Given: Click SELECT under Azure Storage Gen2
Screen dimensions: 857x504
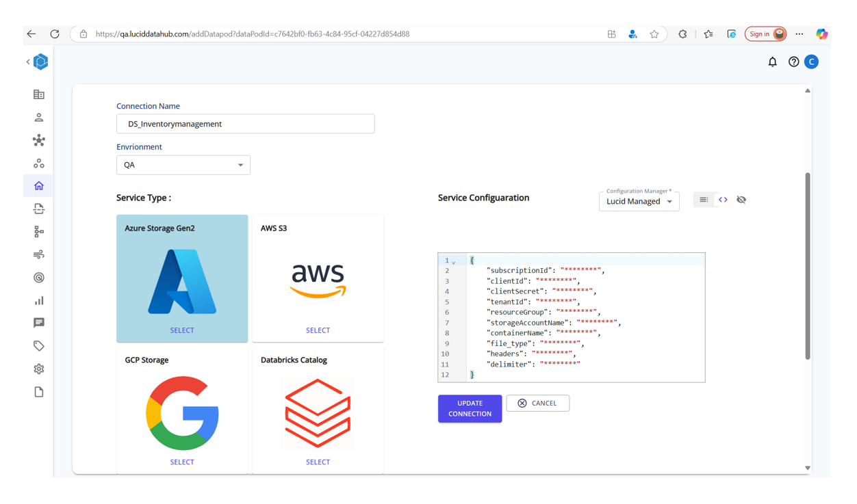Looking at the screenshot, I should [x=182, y=330].
